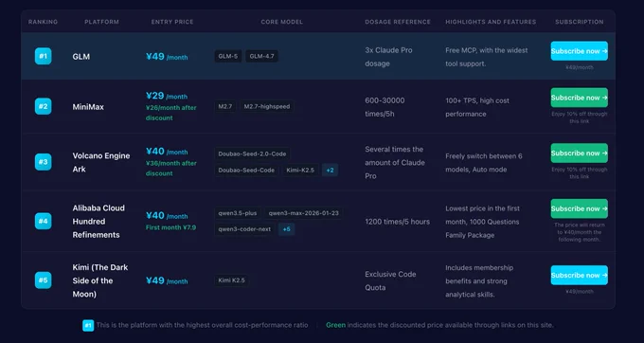This screenshot has width=644, height=343.
Task: Click the Subscription column header
Action: click(x=579, y=22)
